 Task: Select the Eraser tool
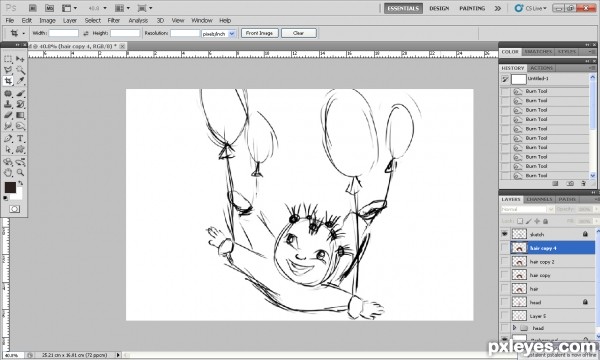tap(8, 115)
